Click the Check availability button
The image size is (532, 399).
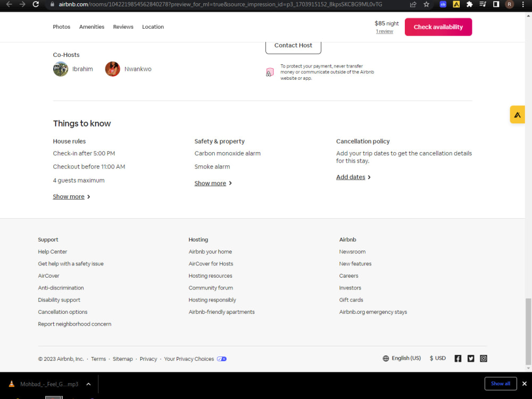[x=438, y=27]
